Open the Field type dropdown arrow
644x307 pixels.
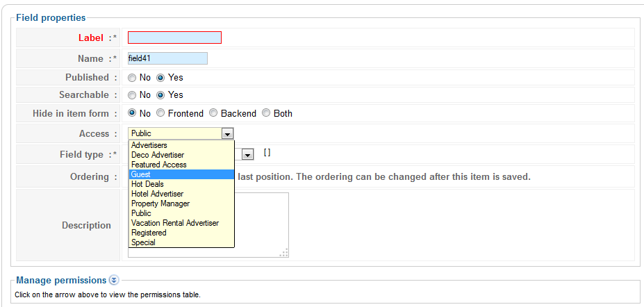pos(247,154)
